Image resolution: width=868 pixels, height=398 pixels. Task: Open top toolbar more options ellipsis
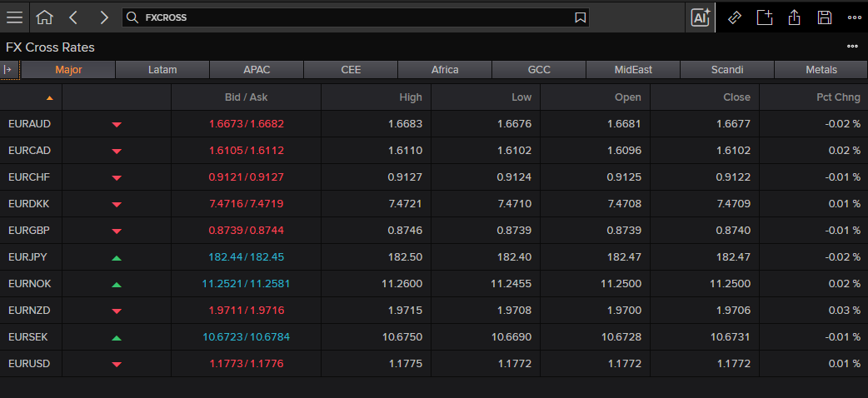pos(854,17)
